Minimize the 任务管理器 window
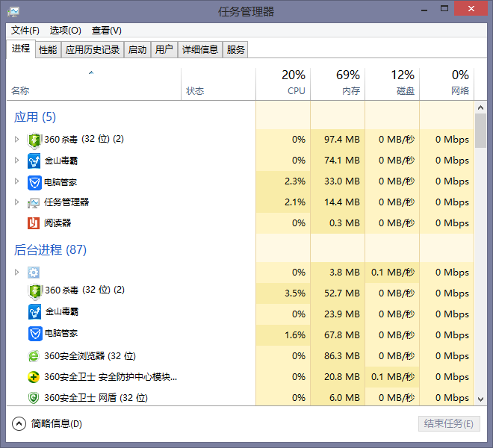Viewport: 493px width, 448px height. tap(424, 9)
